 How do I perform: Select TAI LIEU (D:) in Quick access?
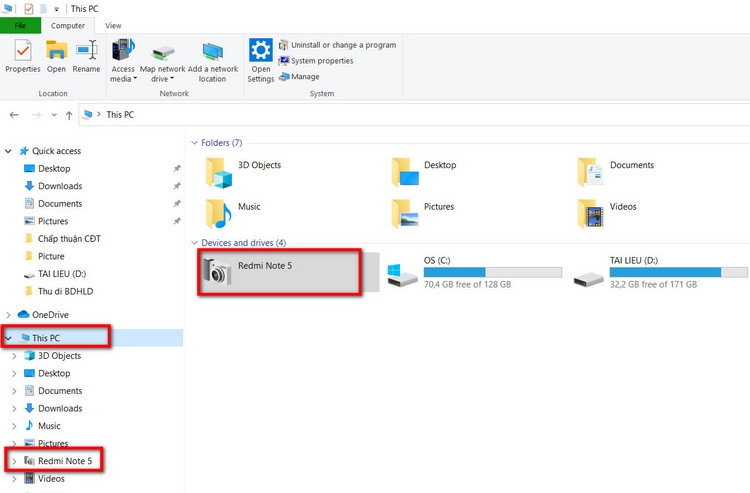point(62,274)
